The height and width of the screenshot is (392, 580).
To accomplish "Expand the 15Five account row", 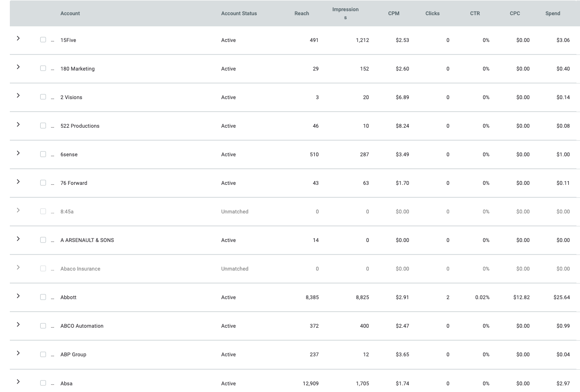I will [18, 38].
